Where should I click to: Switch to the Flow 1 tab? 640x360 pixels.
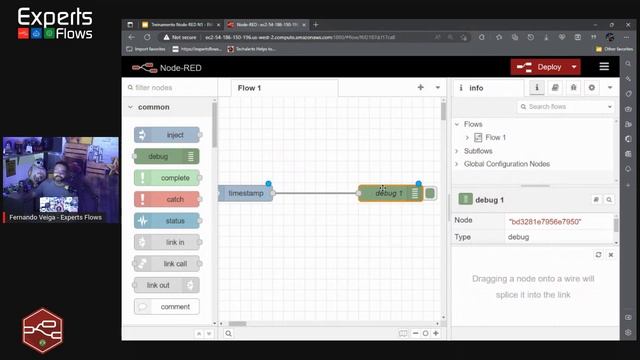tap(284, 88)
